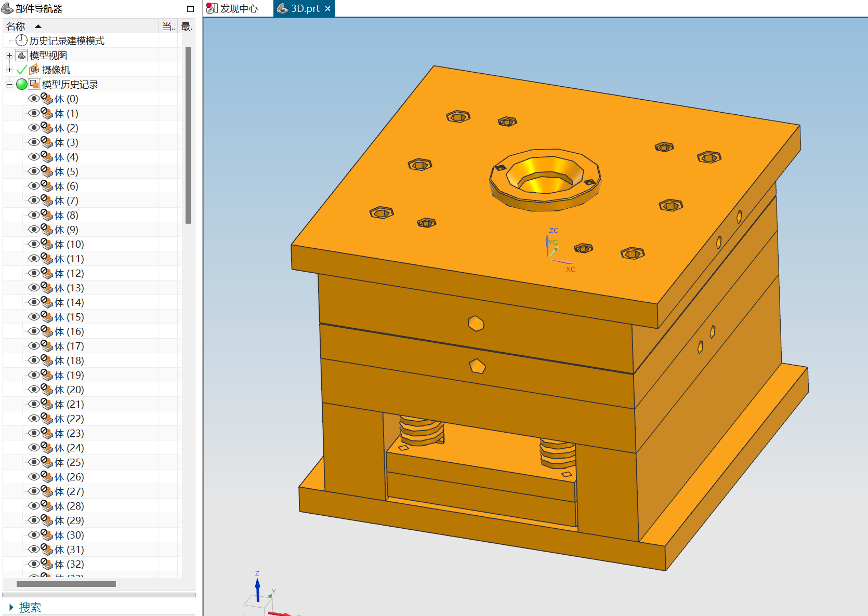
Task: Click the Part Navigator icon in panel title
Action: click(7, 9)
